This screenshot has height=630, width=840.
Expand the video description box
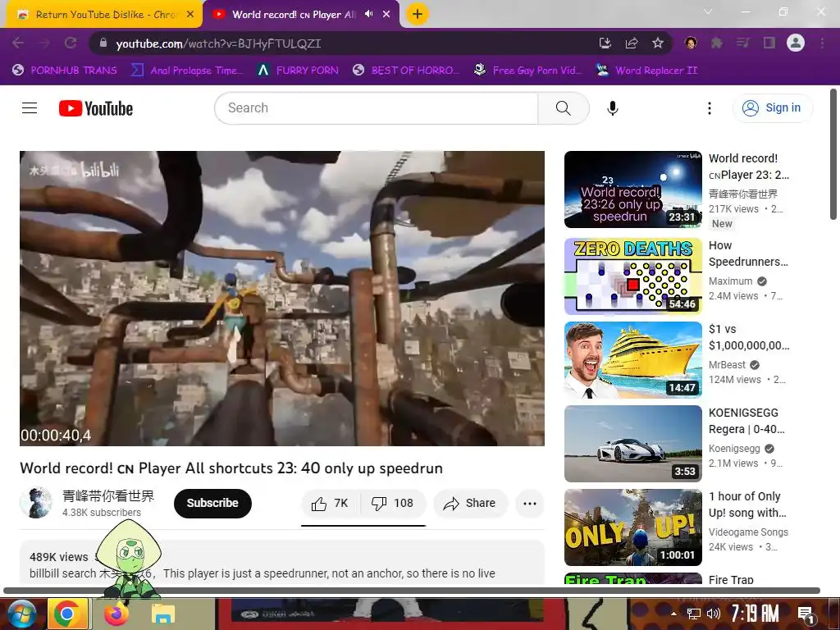pos(282,562)
